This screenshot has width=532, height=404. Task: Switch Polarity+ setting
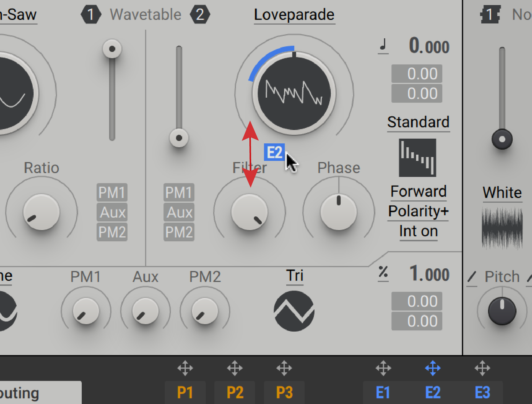(418, 211)
